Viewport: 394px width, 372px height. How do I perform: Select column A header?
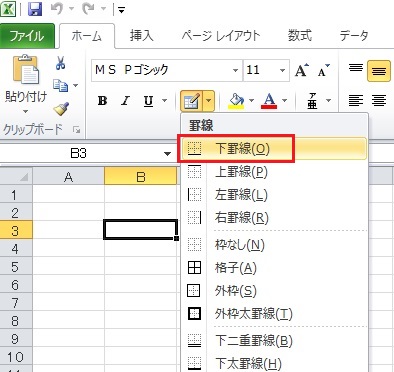(x=68, y=177)
